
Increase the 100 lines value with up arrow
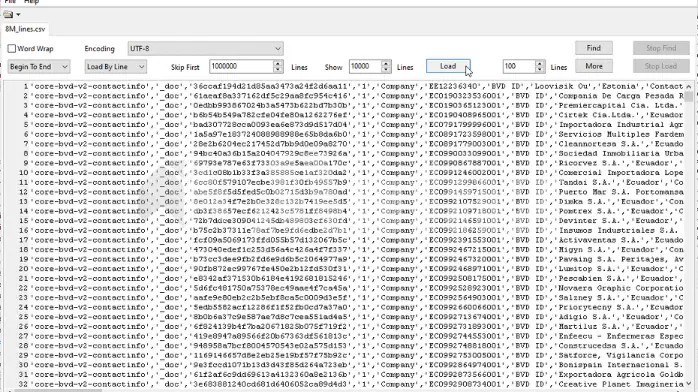click(540, 63)
